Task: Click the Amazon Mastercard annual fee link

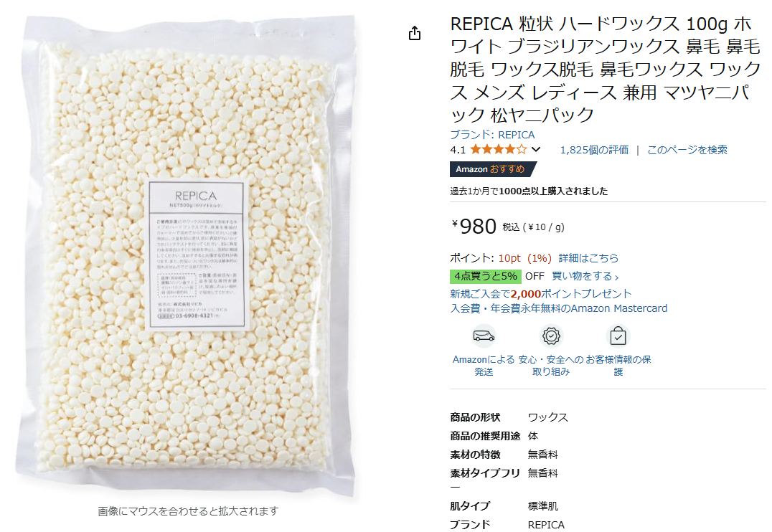Action: (x=559, y=308)
